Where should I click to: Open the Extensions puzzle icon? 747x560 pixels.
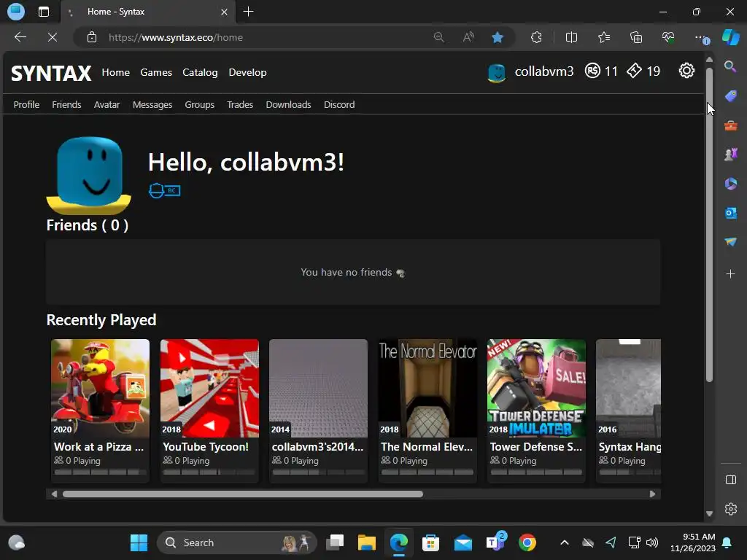pyautogui.click(x=536, y=37)
